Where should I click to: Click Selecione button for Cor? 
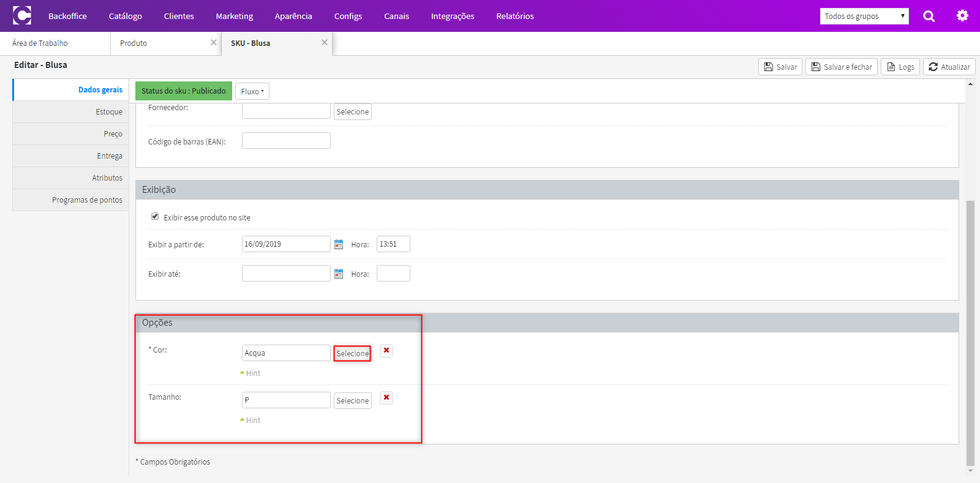353,353
